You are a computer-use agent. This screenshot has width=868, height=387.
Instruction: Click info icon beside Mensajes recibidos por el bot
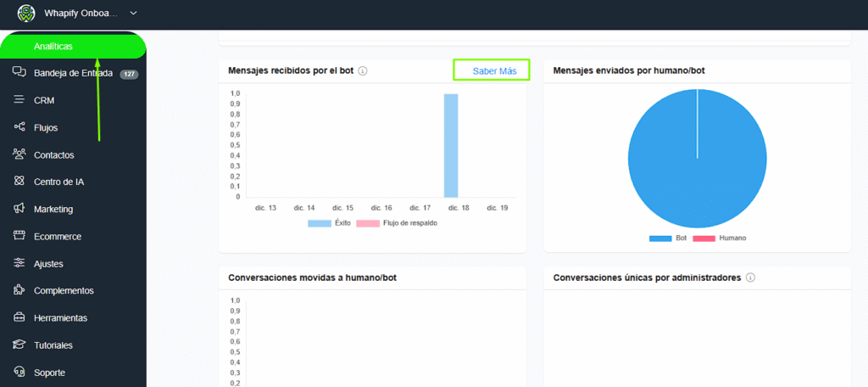[x=363, y=71]
